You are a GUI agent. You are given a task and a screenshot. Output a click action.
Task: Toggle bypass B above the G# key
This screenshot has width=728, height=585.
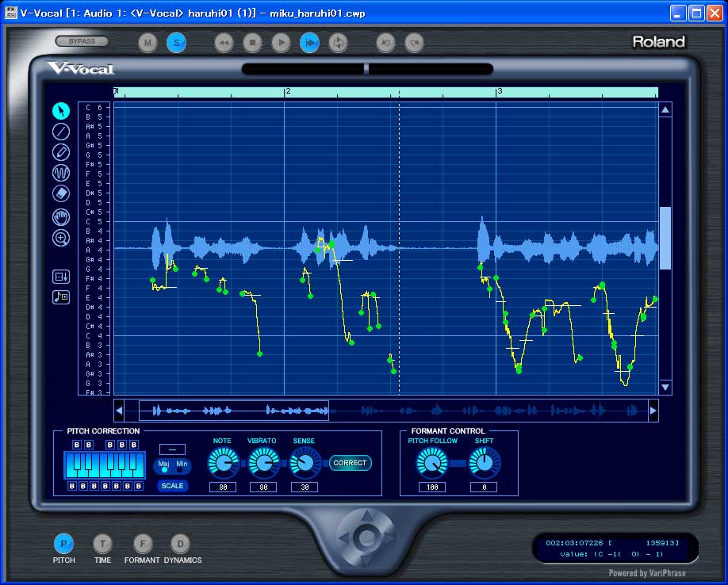[x=122, y=445]
